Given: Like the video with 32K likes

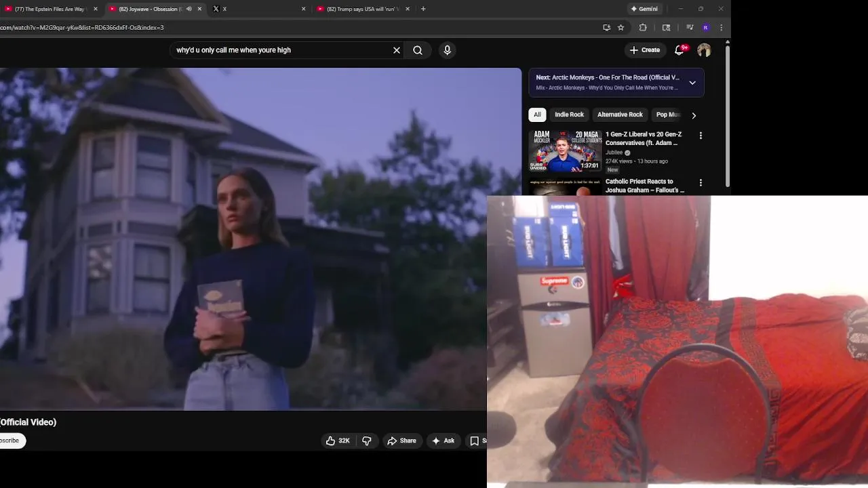Looking at the screenshot, I should pos(337,441).
